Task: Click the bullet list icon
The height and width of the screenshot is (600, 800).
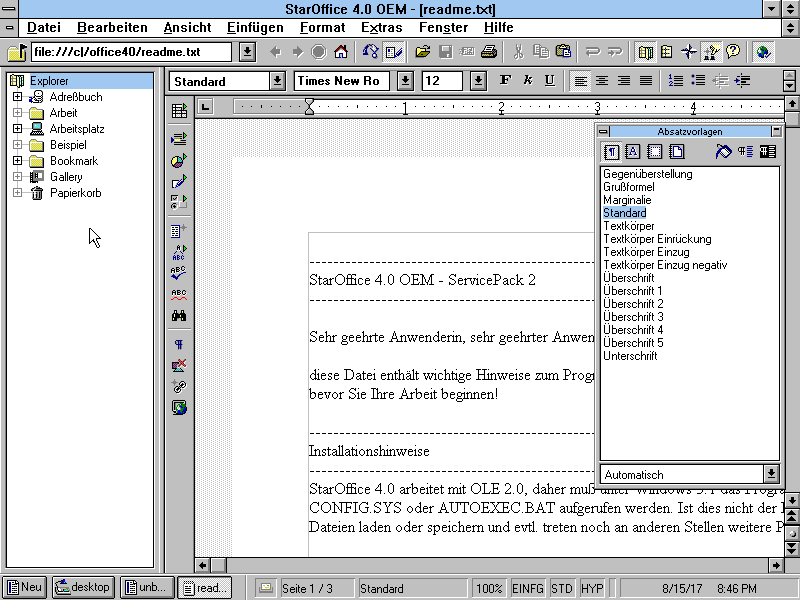Action: point(698,81)
